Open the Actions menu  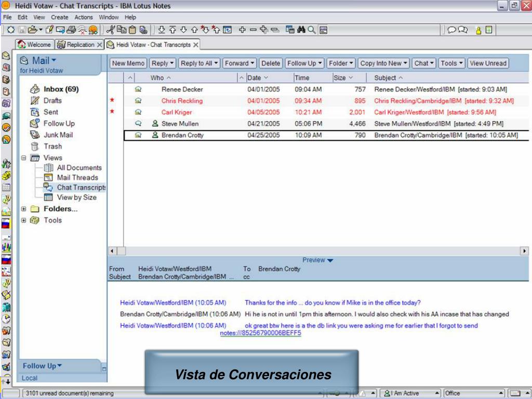click(84, 17)
